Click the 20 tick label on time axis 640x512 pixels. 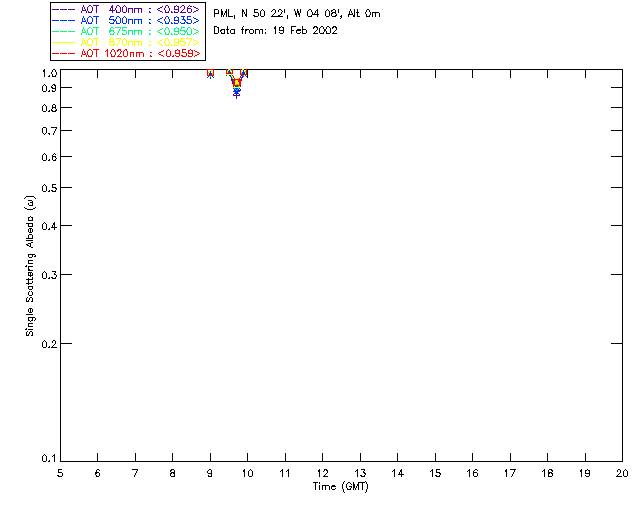click(622, 473)
